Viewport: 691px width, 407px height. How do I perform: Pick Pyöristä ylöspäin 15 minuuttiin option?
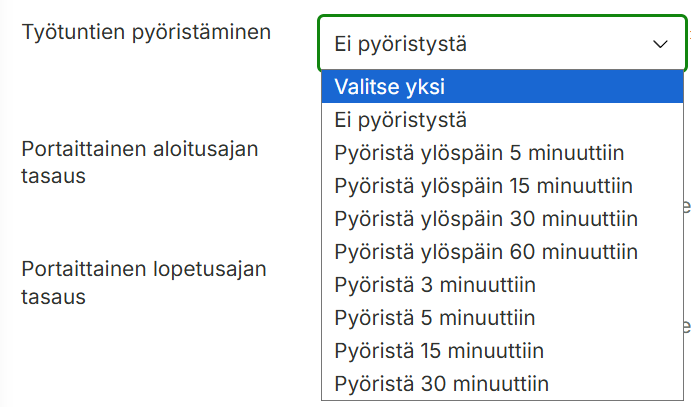(x=502, y=185)
